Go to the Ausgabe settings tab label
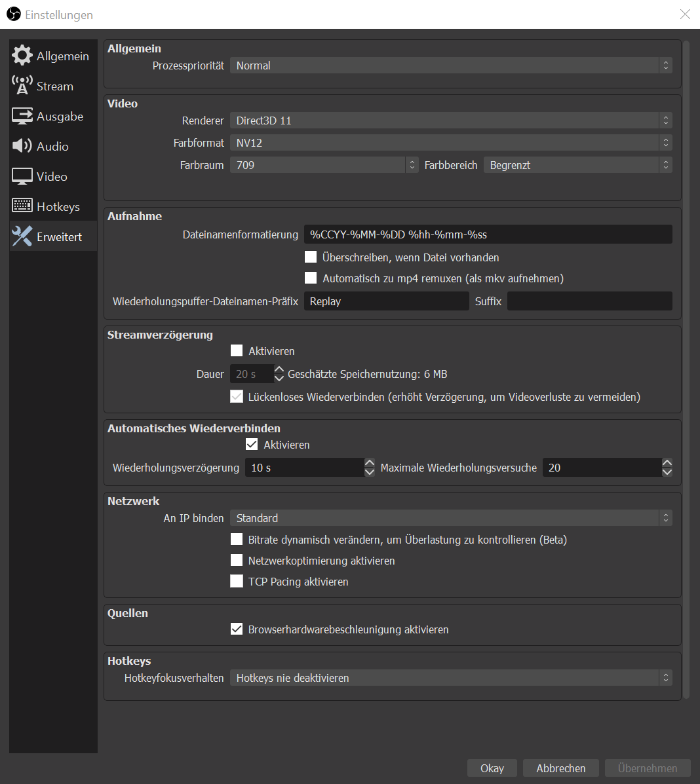 click(60, 117)
